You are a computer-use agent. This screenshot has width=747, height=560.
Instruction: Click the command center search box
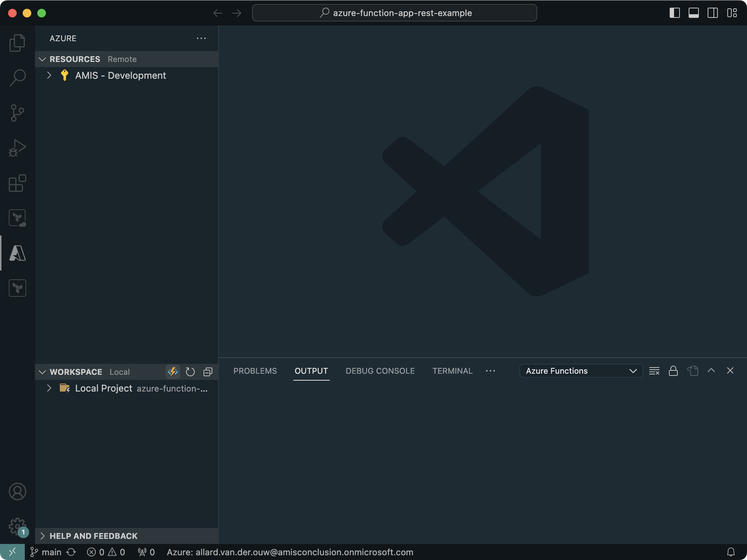394,13
